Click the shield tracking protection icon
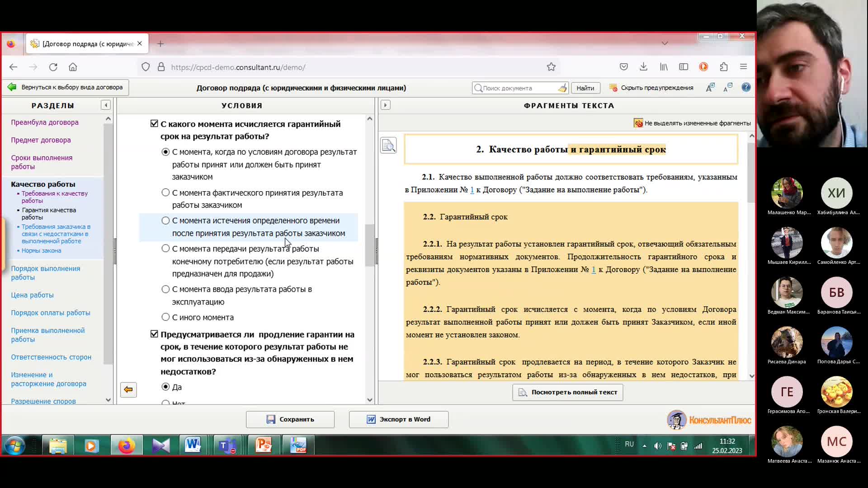 pyautogui.click(x=146, y=67)
